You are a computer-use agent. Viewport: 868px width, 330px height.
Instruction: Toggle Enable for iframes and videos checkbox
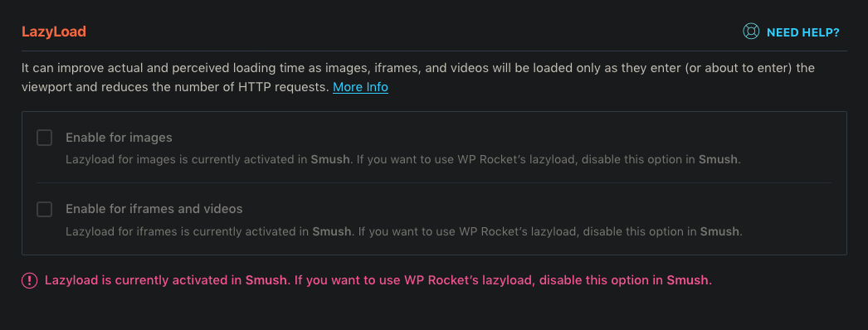pos(44,210)
